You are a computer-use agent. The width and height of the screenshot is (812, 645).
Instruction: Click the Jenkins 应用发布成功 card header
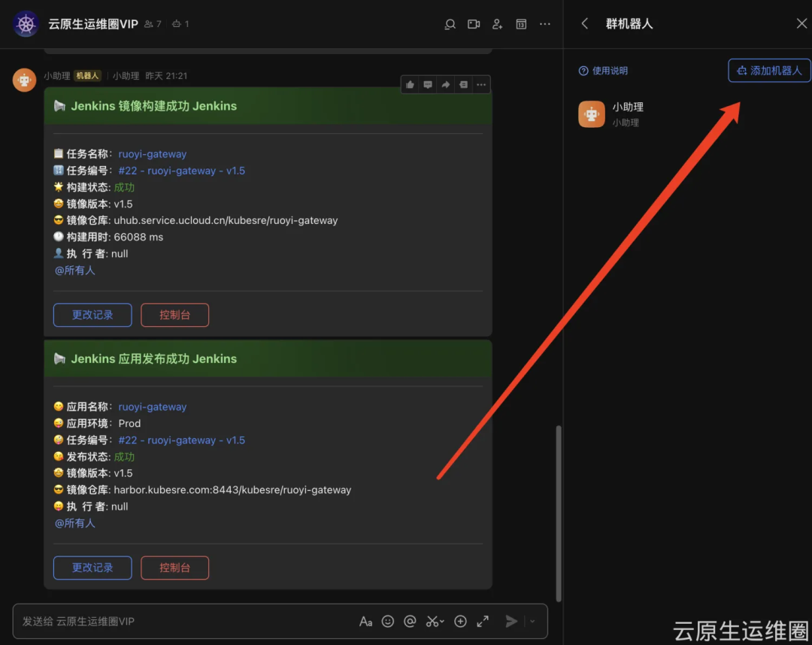268,359
